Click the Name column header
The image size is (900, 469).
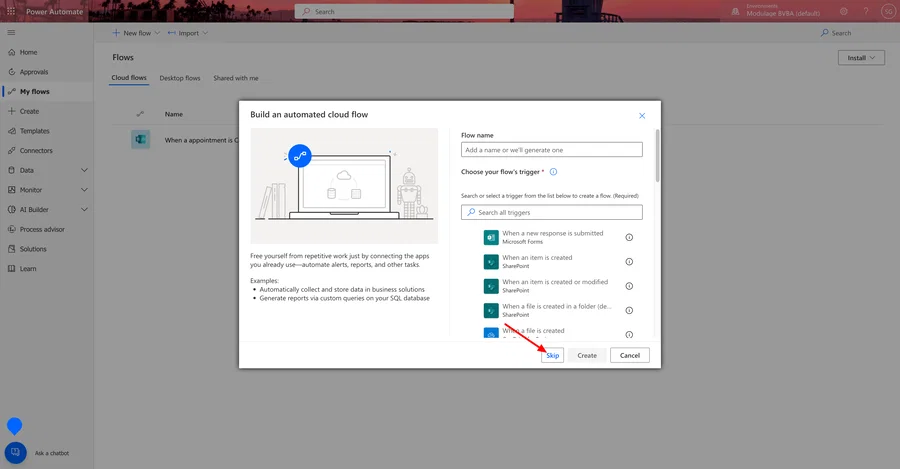pos(174,114)
